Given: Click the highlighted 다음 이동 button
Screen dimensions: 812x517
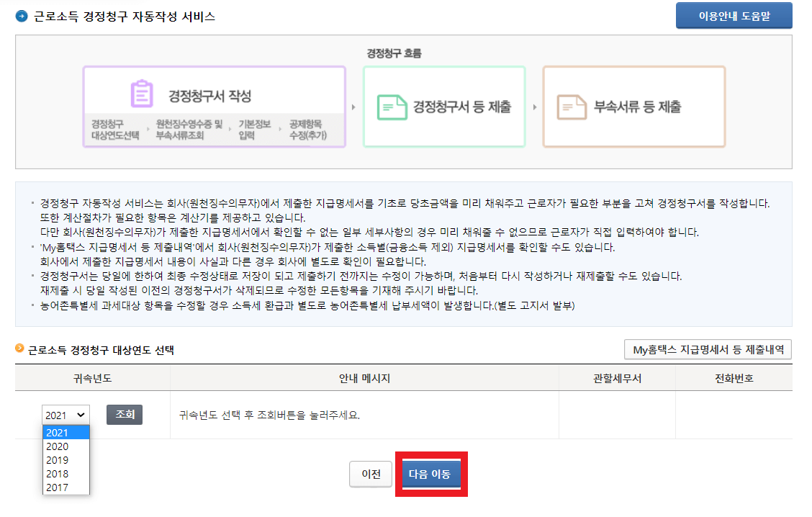Looking at the screenshot, I should point(431,474).
